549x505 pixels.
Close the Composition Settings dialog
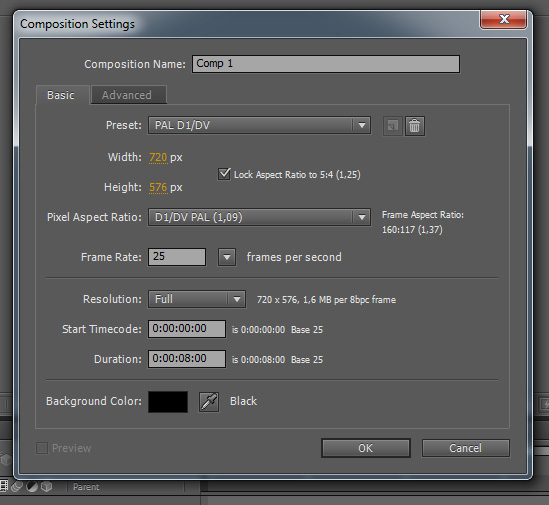click(503, 19)
